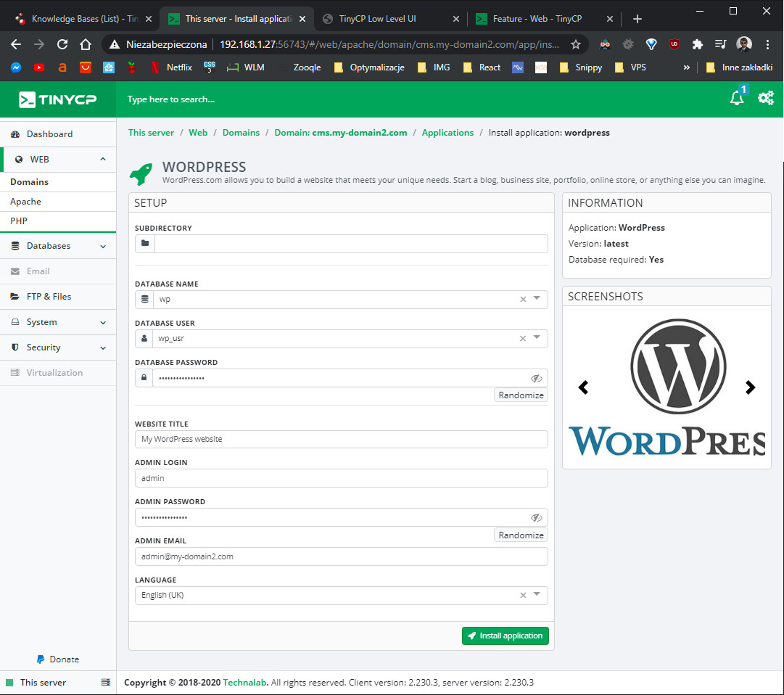Bookmark this page with the star icon
This screenshot has width=784, height=695.
pos(576,44)
